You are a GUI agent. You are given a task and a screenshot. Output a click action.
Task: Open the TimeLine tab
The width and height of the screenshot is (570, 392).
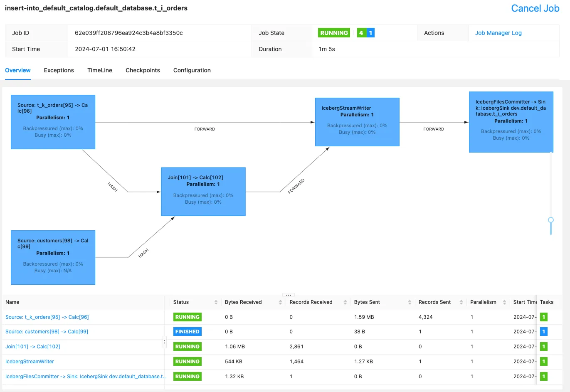click(x=100, y=70)
